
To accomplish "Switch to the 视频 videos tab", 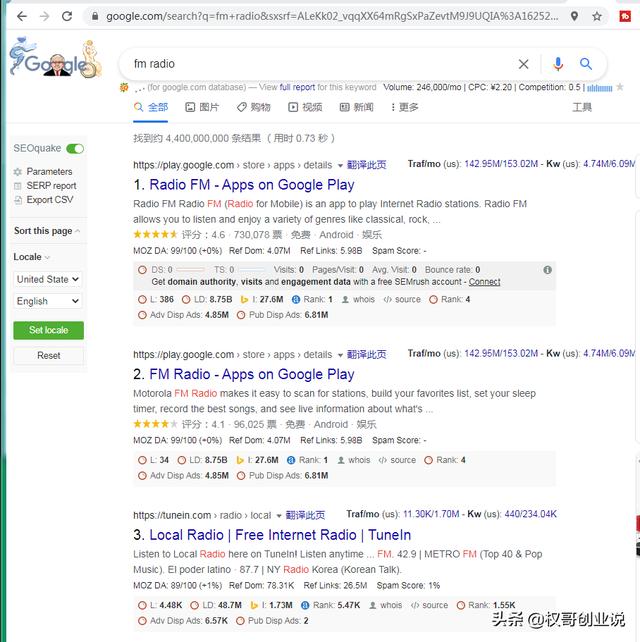I will [305, 107].
